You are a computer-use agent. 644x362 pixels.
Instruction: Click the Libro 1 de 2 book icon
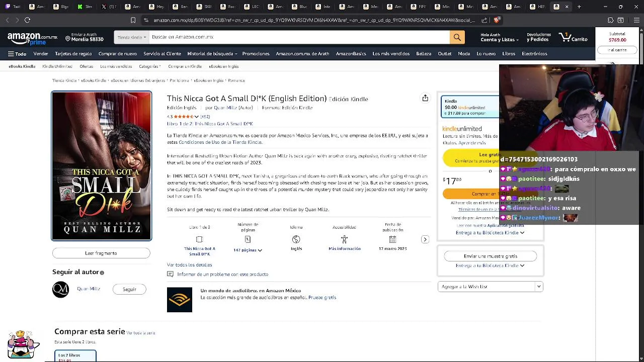point(199,239)
